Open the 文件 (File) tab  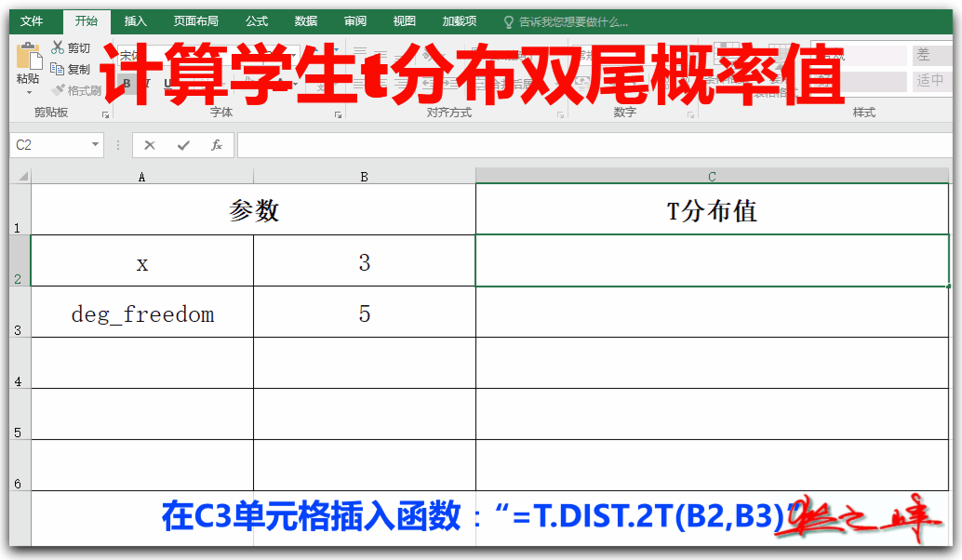click(x=32, y=21)
